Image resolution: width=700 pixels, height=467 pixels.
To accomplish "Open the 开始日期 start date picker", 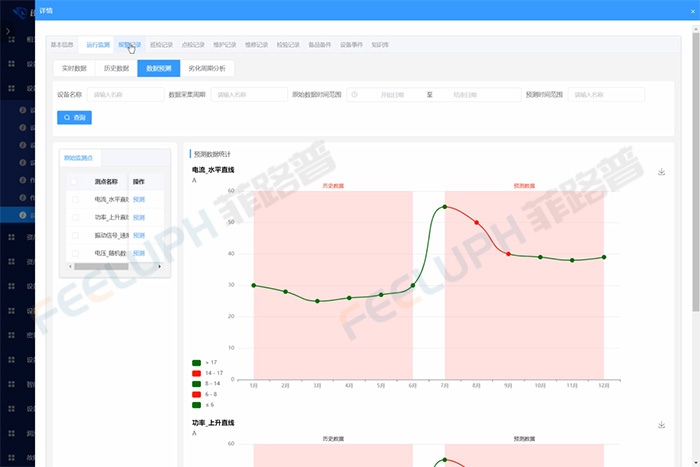I will pyautogui.click(x=392, y=95).
